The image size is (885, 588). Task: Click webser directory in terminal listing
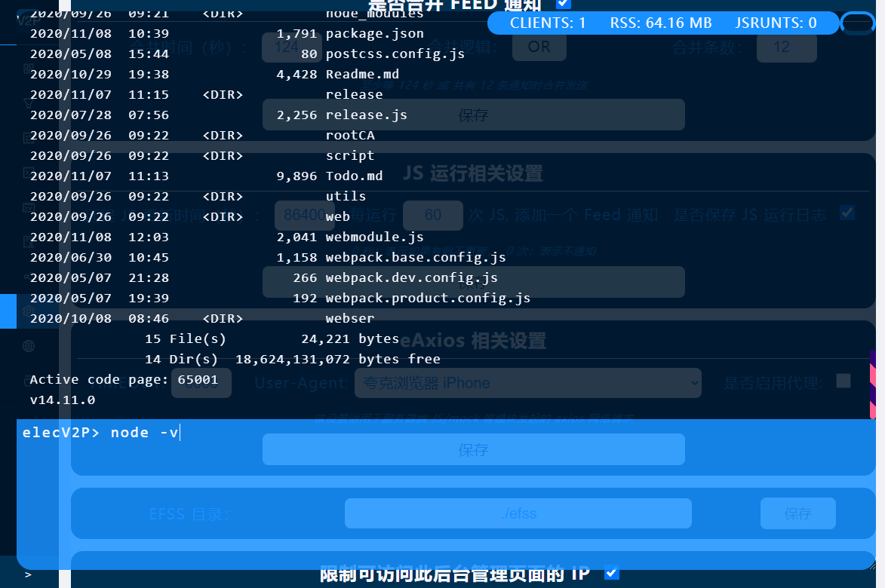click(x=350, y=319)
